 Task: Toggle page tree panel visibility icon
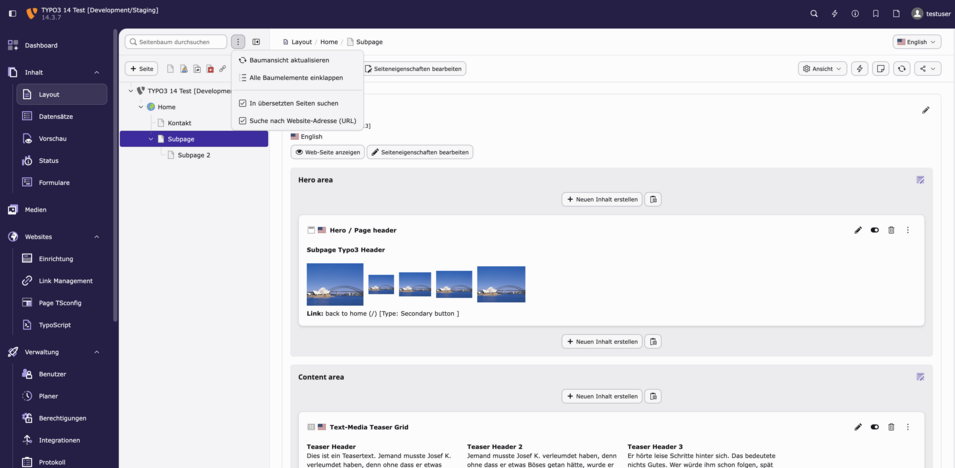point(256,42)
